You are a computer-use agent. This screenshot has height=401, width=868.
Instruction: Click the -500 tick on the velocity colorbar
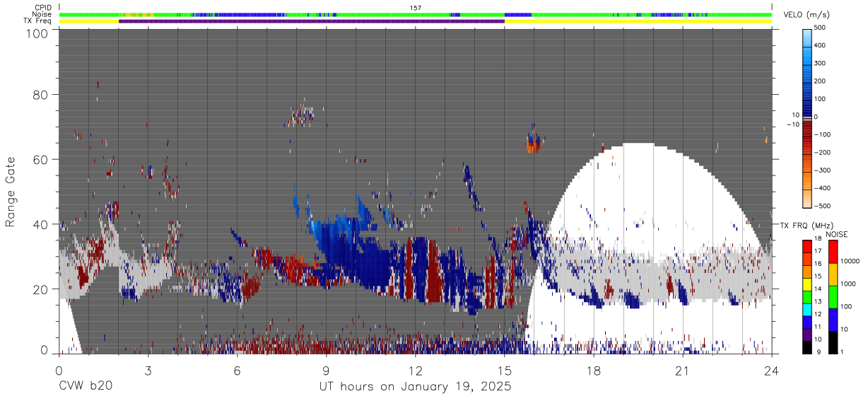tap(822, 206)
